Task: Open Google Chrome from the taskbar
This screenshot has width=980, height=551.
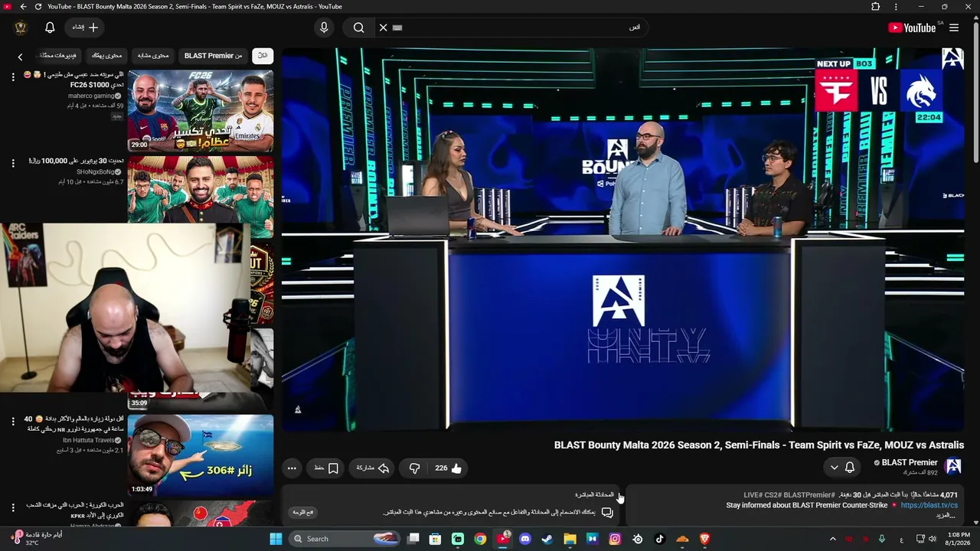Action: click(x=480, y=539)
